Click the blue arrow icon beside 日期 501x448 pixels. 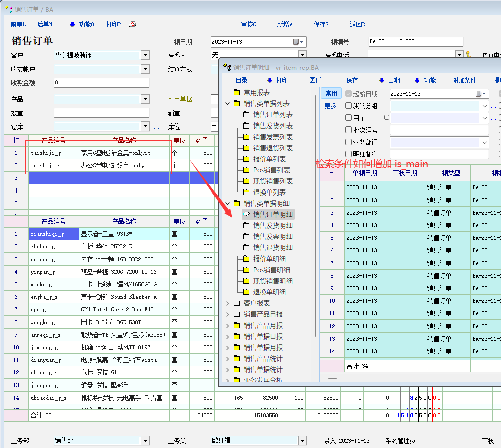click(x=381, y=81)
